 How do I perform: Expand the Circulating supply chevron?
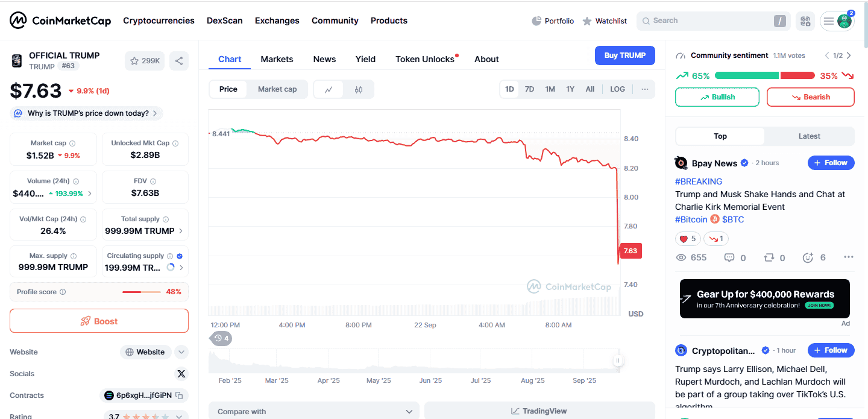click(181, 268)
